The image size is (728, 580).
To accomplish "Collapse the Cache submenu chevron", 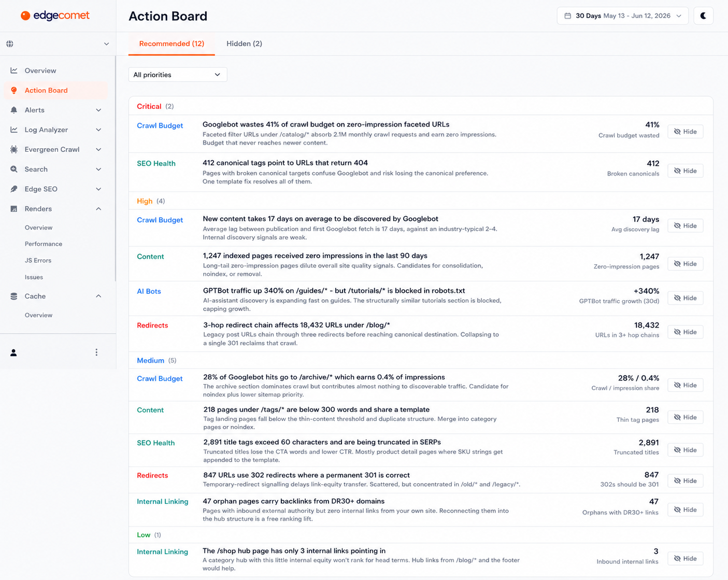I will tap(98, 296).
